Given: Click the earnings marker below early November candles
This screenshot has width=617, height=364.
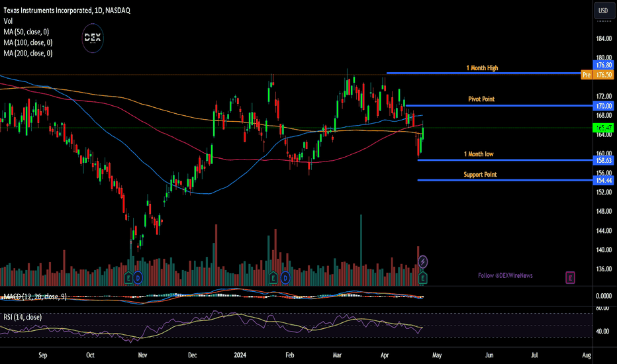Looking at the screenshot, I should [x=128, y=278].
